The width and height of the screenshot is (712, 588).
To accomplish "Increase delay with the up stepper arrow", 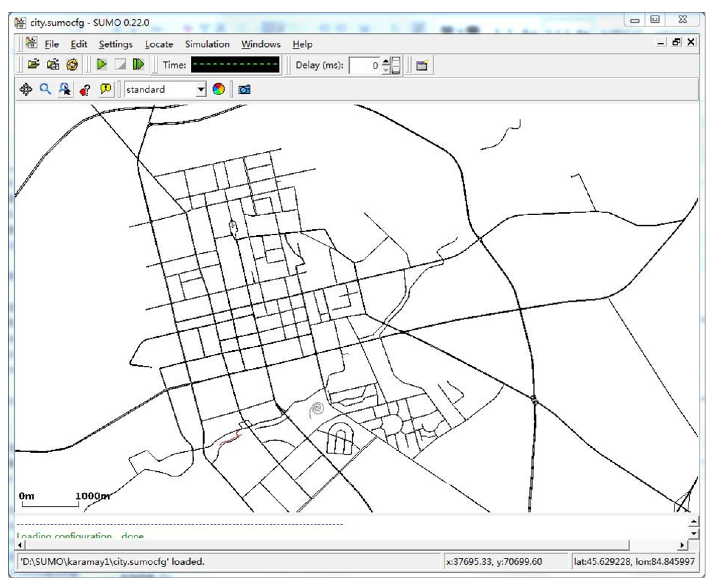I will click(x=386, y=61).
